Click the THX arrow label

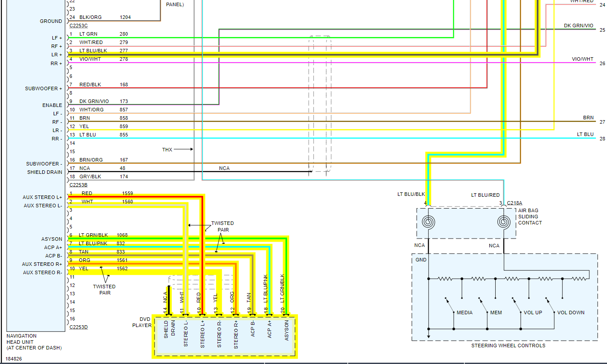pos(177,150)
